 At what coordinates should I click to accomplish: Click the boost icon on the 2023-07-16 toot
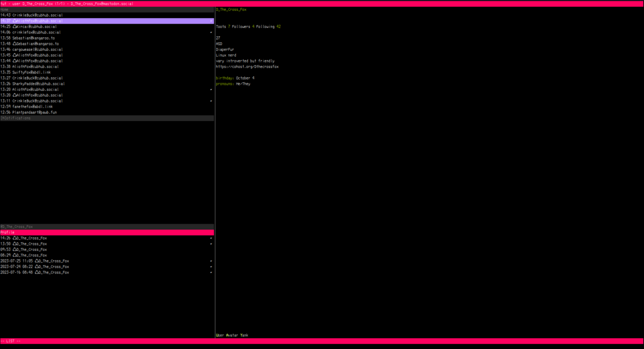pos(37,272)
